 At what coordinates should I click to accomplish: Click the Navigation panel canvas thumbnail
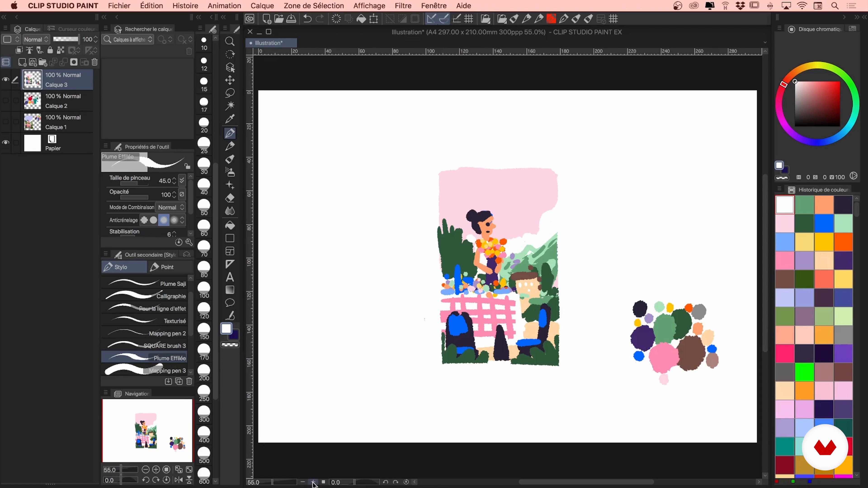coord(147,430)
